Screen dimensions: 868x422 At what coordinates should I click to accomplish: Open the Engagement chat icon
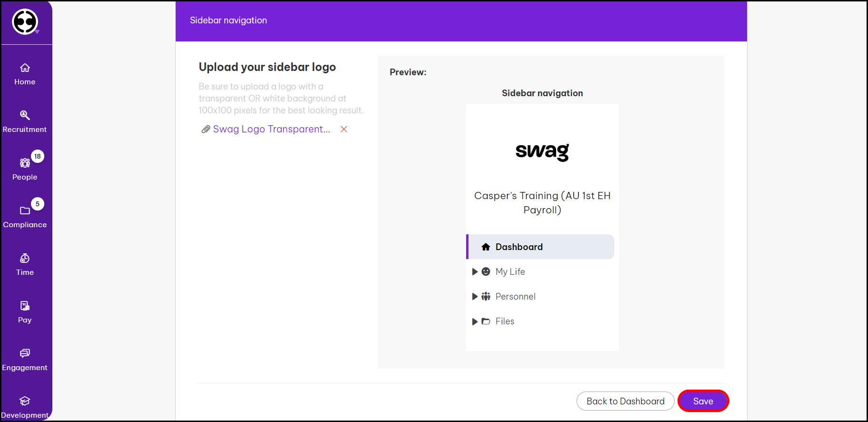point(25,353)
